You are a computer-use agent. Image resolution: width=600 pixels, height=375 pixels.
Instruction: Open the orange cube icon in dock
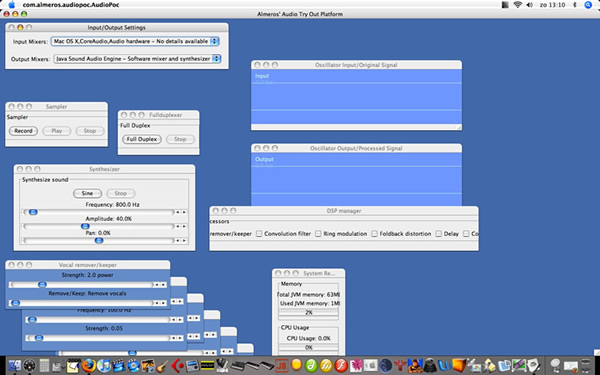[460, 366]
